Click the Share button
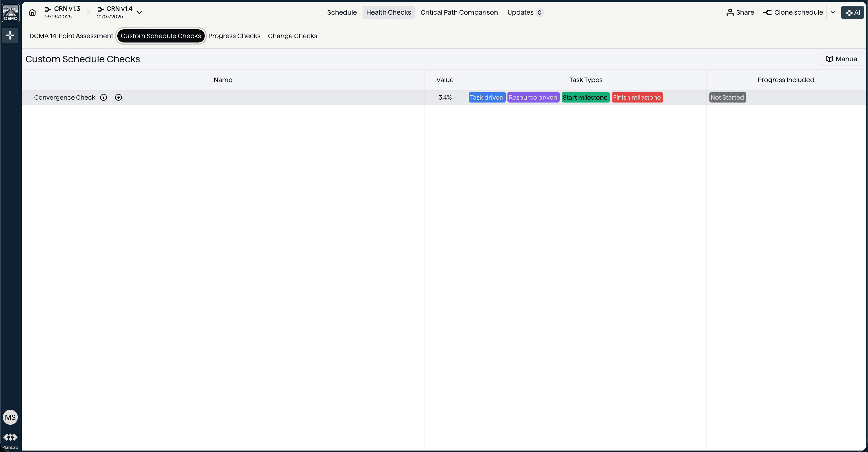Screen dimensions: 868x452 [739, 12]
